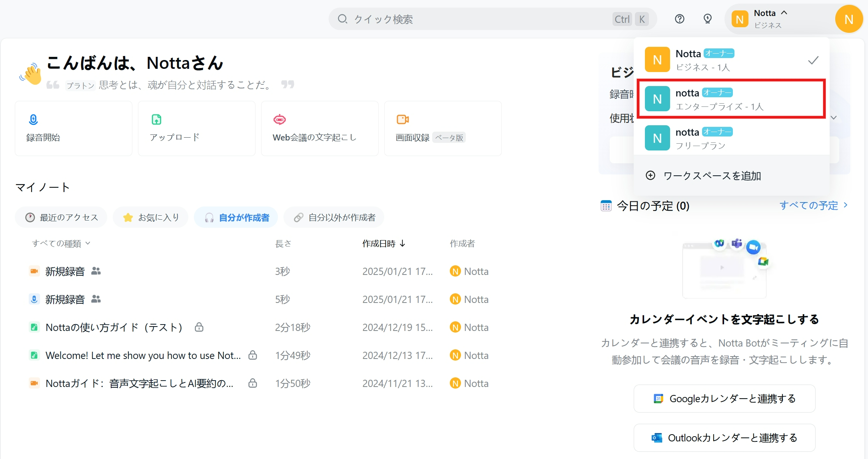
Task: Click the アップロード card
Action: tap(197, 128)
